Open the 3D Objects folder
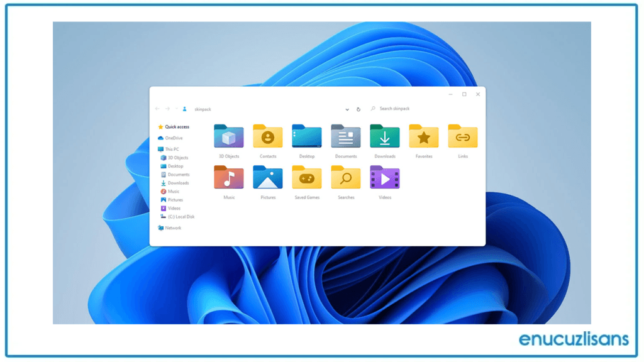The image size is (644, 362). pos(228,136)
